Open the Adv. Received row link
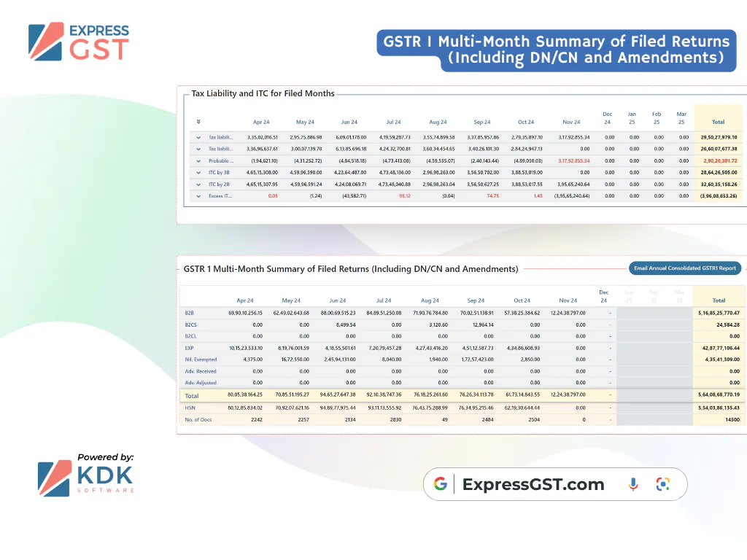The image size is (747, 560). point(201,371)
